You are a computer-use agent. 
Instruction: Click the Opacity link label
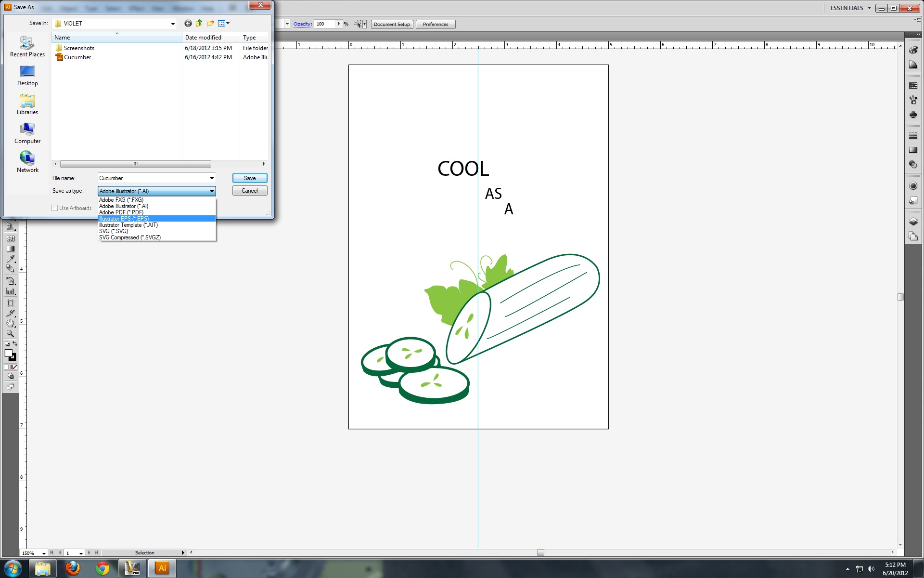click(303, 24)
